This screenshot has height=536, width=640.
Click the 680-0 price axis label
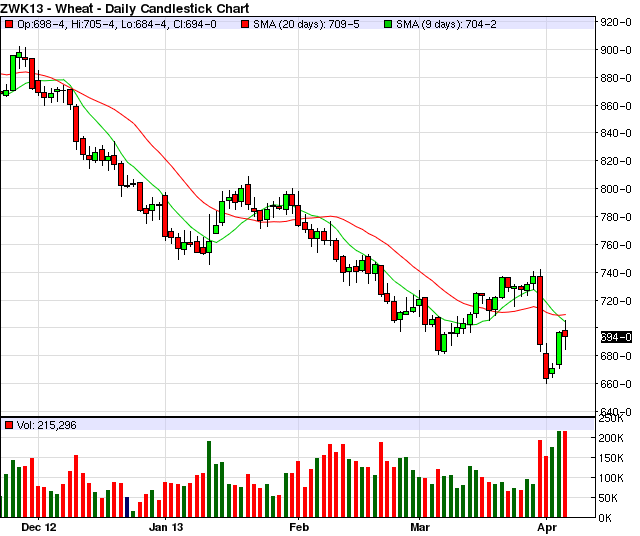coord(616,356)
